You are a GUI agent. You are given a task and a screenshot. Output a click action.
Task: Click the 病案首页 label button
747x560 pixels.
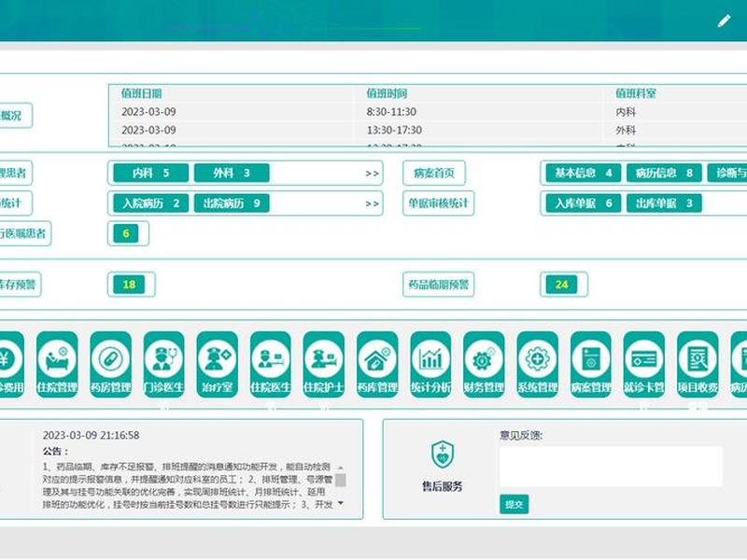pos(434,173)
